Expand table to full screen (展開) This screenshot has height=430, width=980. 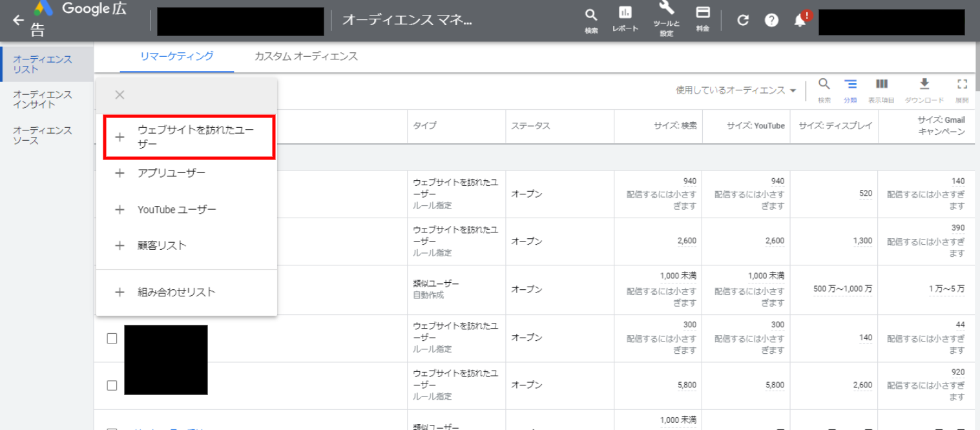click(962, 85)
